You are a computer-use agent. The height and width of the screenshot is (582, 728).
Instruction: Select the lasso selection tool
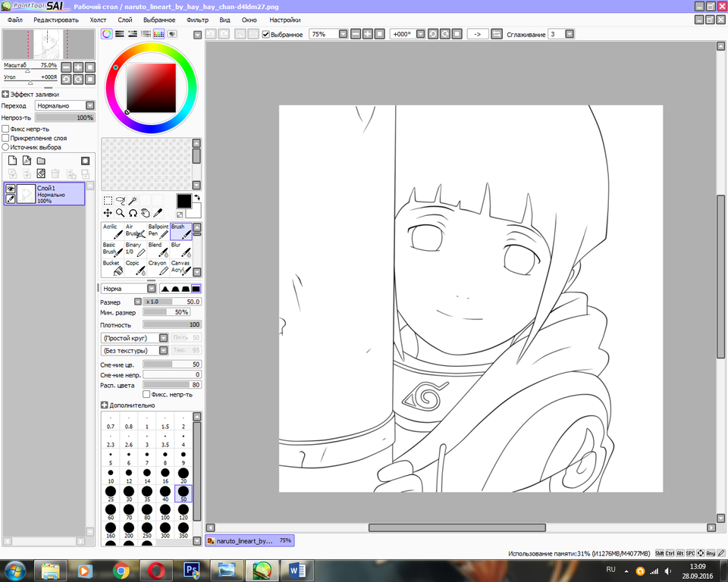pos(121,201)
